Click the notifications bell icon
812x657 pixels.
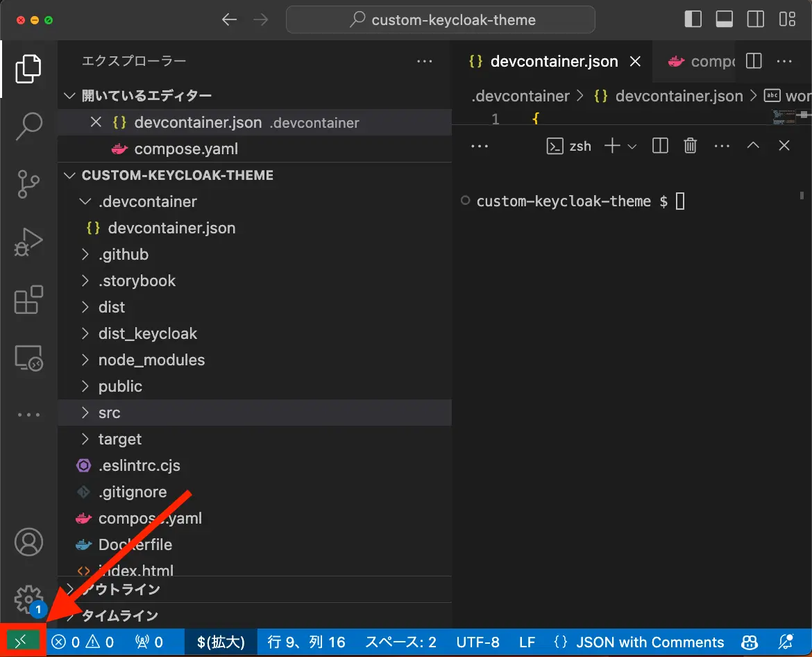pos(786,641)
